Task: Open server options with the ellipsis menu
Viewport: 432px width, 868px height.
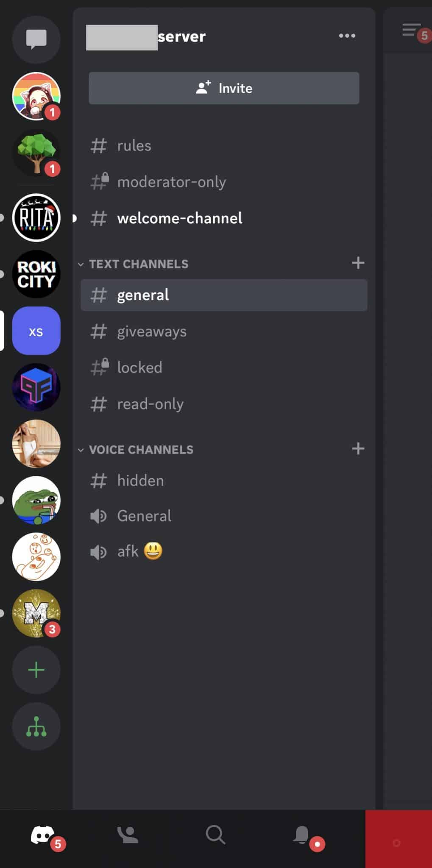Action: click(347, 36)
